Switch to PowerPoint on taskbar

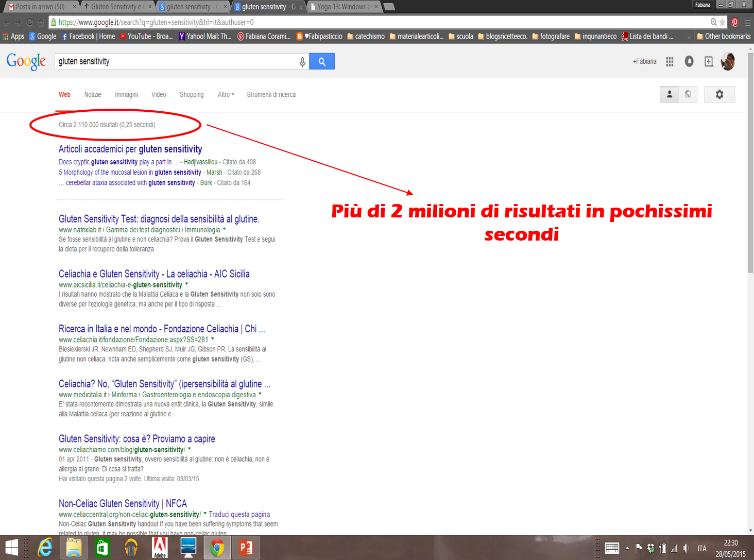(x=246, y=548)
